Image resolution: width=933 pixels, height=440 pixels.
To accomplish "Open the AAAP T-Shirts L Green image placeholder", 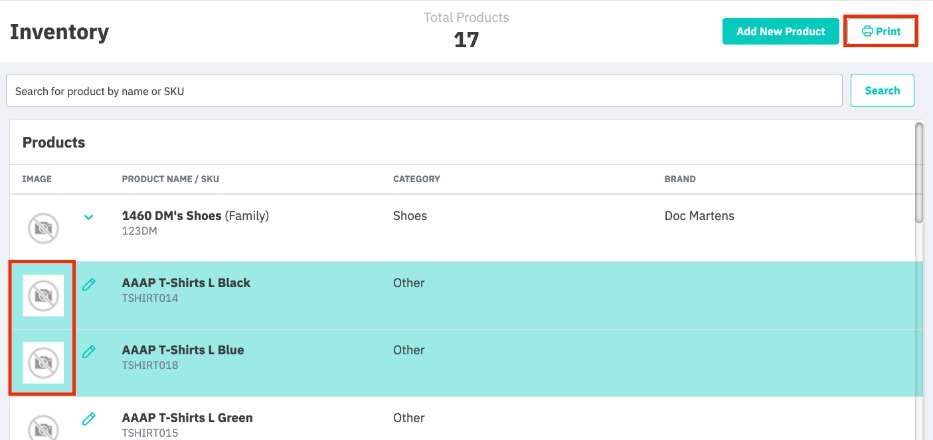I will 43,428.
